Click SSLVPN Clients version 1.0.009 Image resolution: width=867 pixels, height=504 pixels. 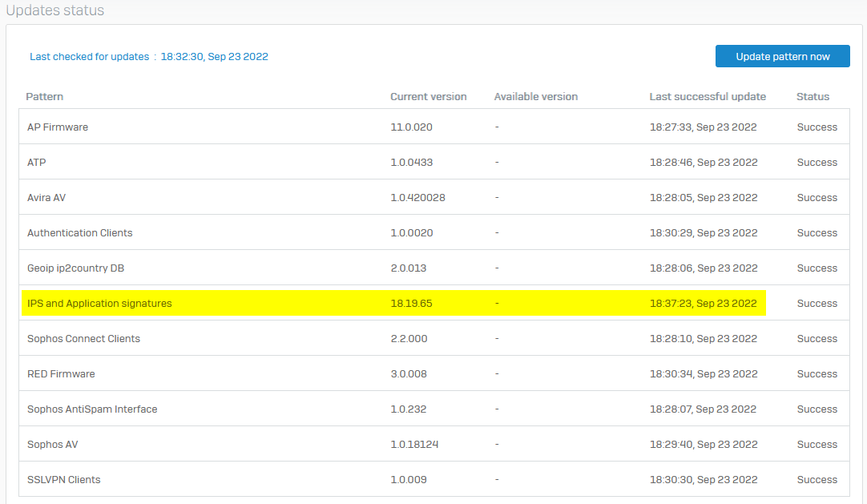point(409,480)
